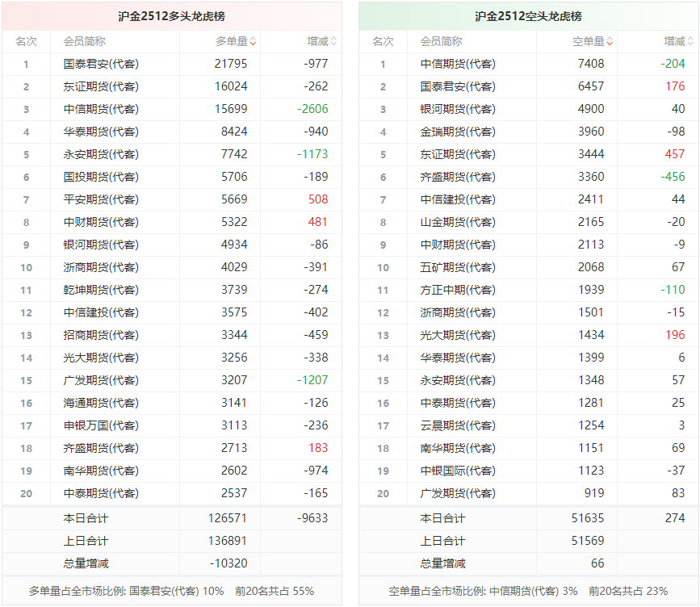Screen dimensions: 700x607
Task: Click long position value 21795
Action: click(x=231, y=64)
